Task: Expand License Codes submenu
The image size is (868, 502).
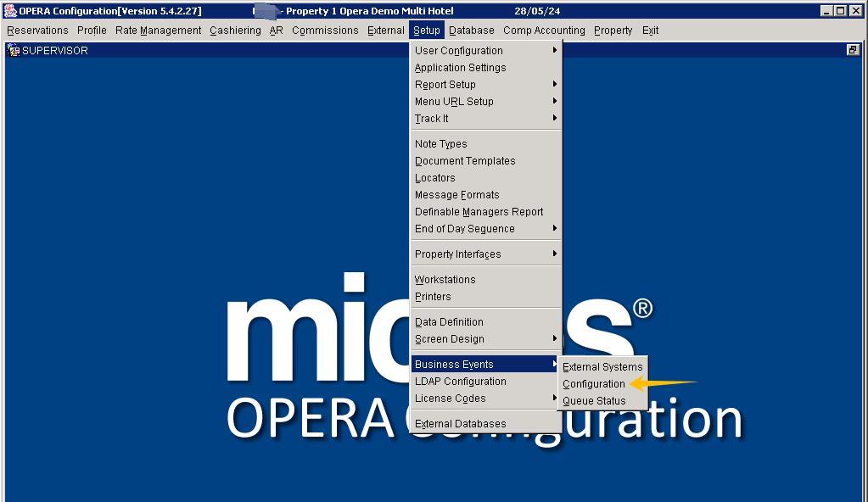Action: coord(486,399)
